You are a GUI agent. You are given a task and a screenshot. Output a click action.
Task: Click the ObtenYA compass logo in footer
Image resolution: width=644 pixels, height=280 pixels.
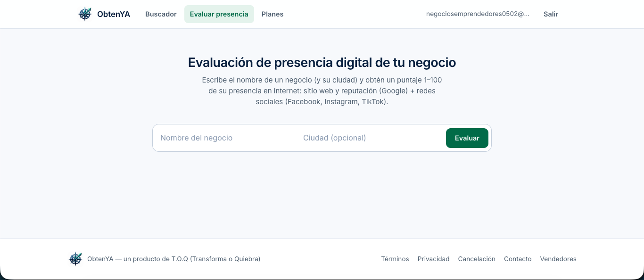tap(75, 259)
